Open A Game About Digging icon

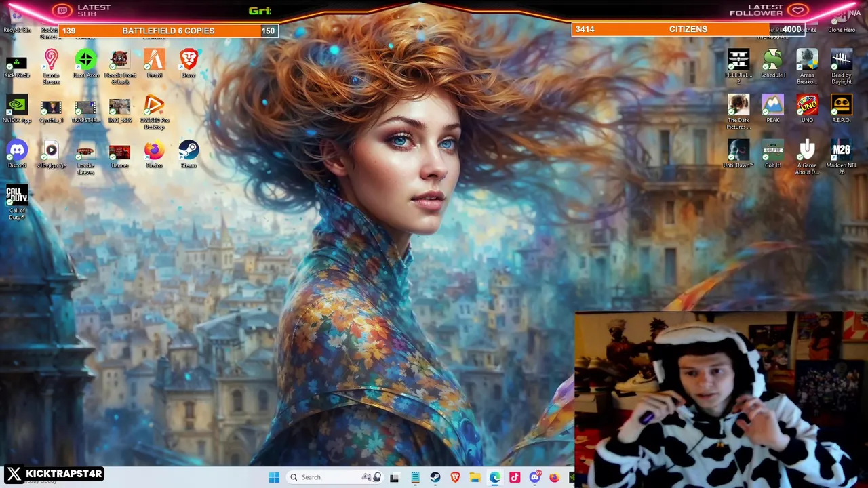[807, 158]
